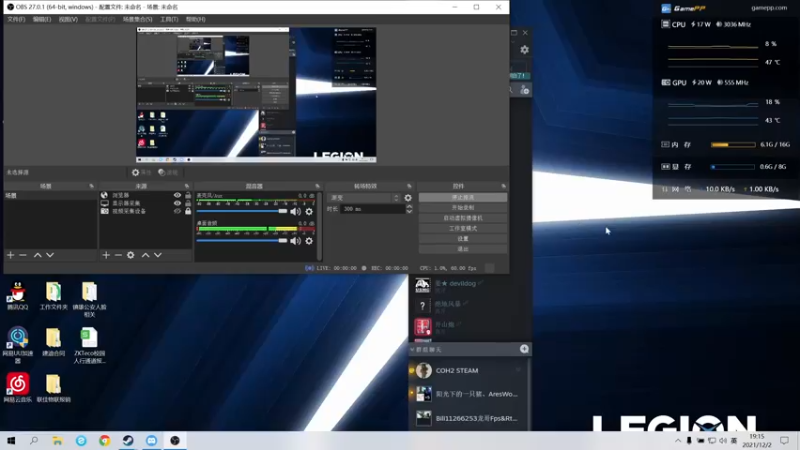Unlock the Video Capture Device source
This screenshot has width=800, height=450.
click(188, 211)
